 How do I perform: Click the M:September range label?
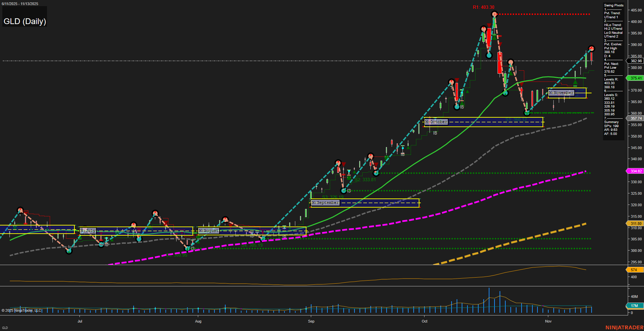click(325, 203)
